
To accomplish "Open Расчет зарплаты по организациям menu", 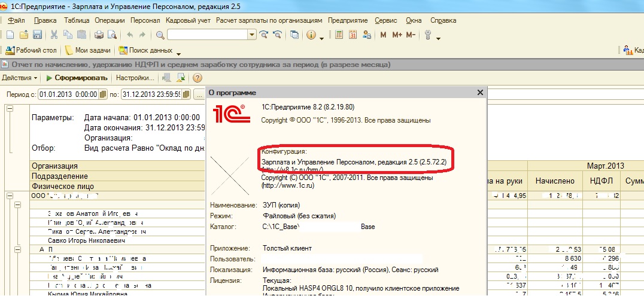I will coord(269,20).
